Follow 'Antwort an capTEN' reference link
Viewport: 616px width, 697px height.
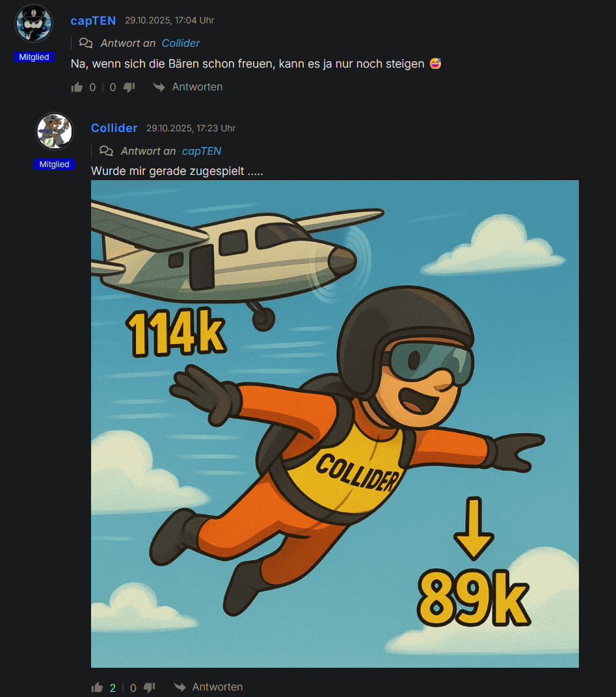[202, 151]
